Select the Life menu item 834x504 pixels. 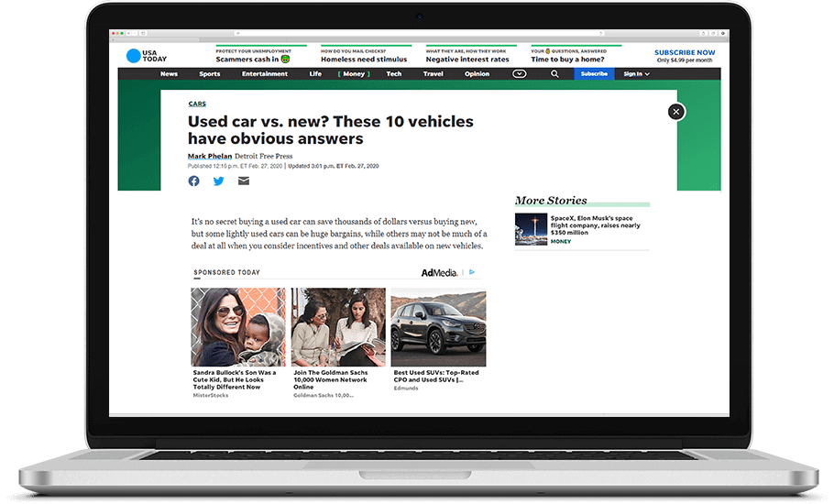(315, 74)
